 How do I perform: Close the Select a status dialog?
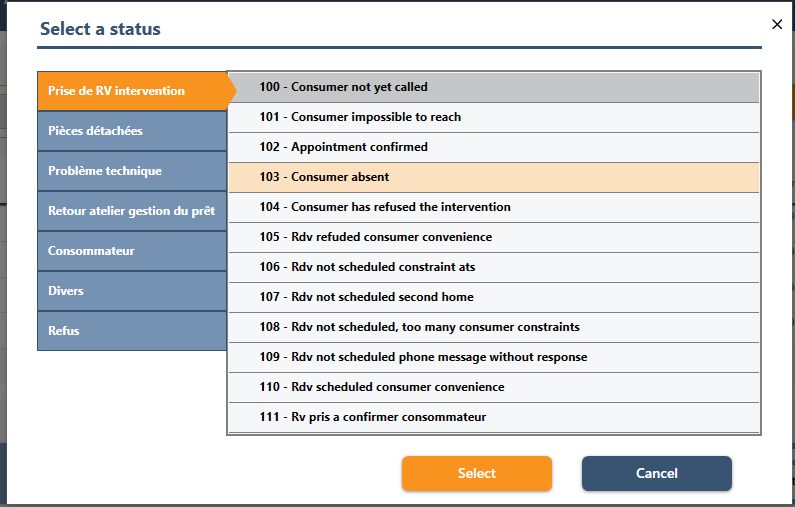coord(777,25)
